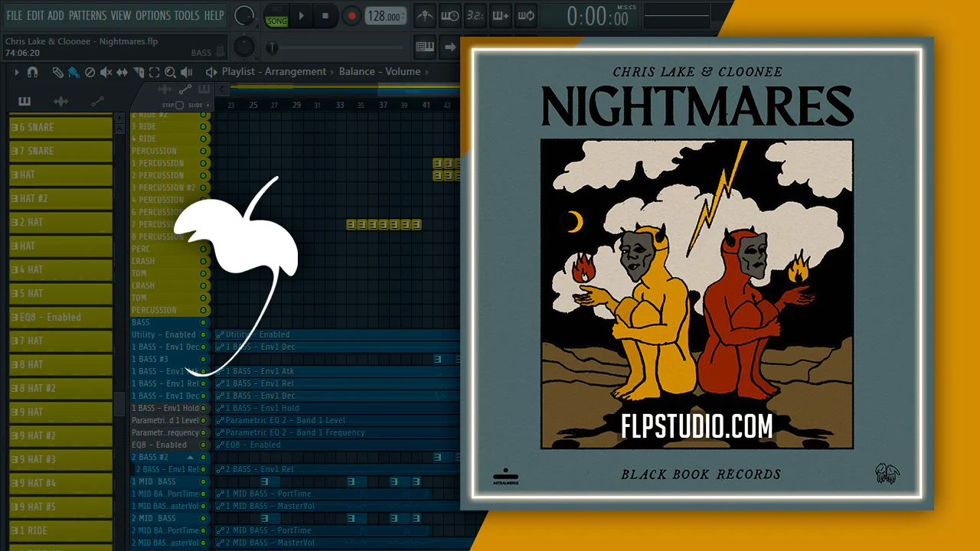
Task: Choose the Select marquee tool
Action: click(x=155, y=72)
